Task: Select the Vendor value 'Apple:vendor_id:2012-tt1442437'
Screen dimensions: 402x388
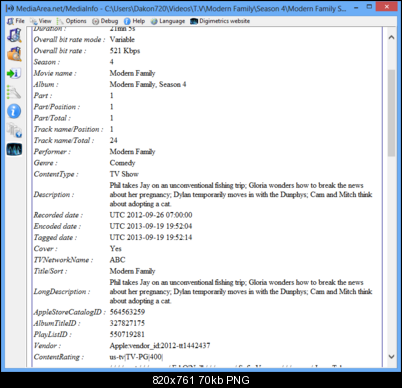Action: point(160,346)
